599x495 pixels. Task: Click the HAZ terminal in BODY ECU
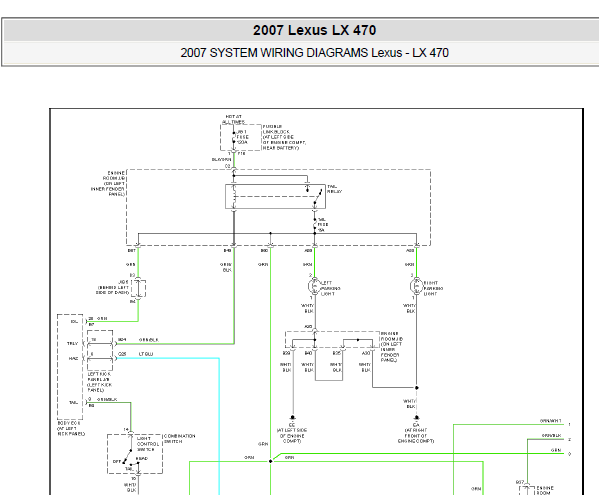[73, 359]
